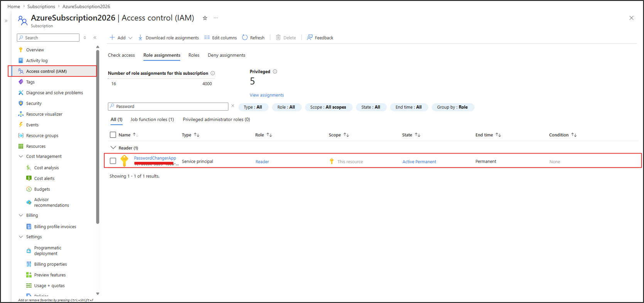Click the Resources grid icon
The width and height of the screenshot is (644, 303).
click(x=21, y=146)
